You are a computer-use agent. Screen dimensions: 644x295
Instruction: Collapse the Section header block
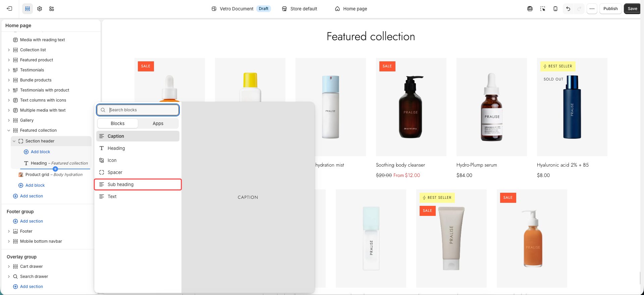(14, 141)
